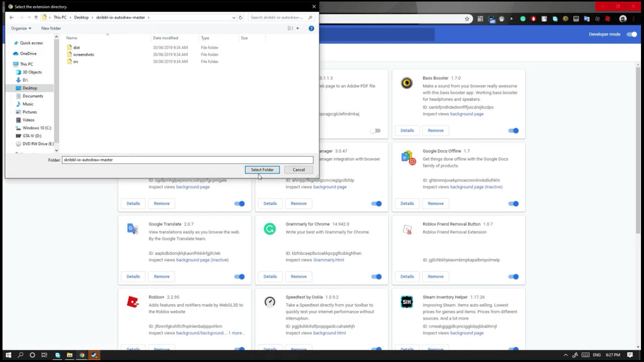Select the screenshots folder

(84, 54)
